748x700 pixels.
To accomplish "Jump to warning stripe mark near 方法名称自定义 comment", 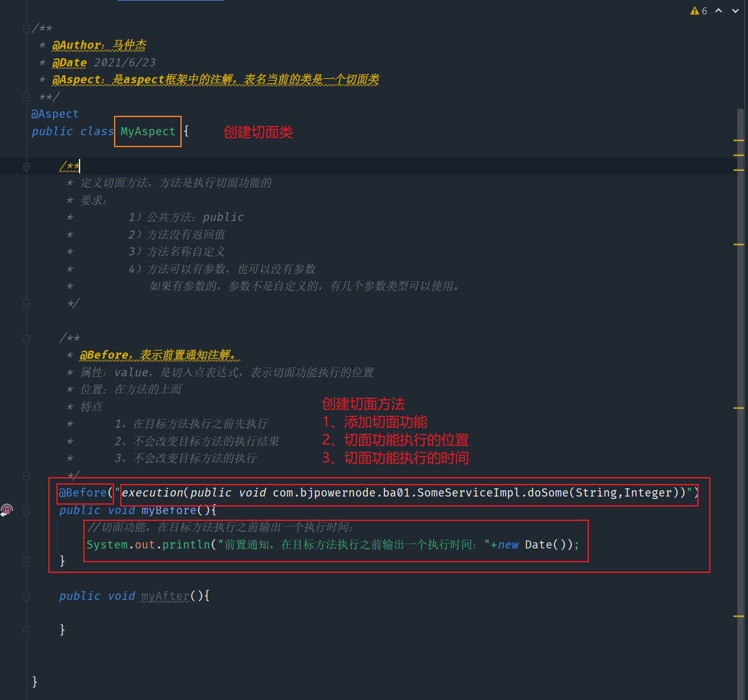I will (x=739, y=244).
